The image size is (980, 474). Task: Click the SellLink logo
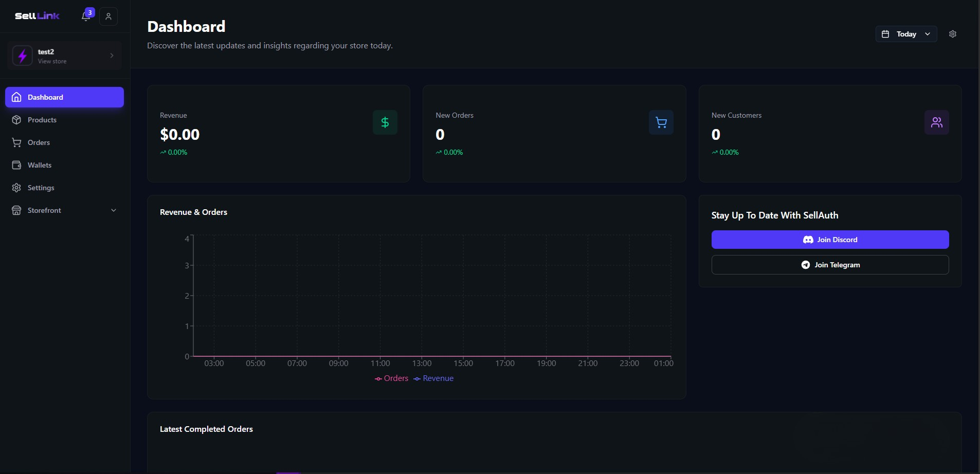pos(36,15)
